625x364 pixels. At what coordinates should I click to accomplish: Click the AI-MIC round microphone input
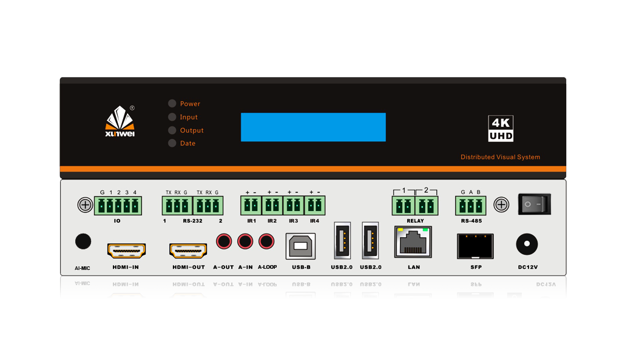pyautogui.click(x=83, y=241)
